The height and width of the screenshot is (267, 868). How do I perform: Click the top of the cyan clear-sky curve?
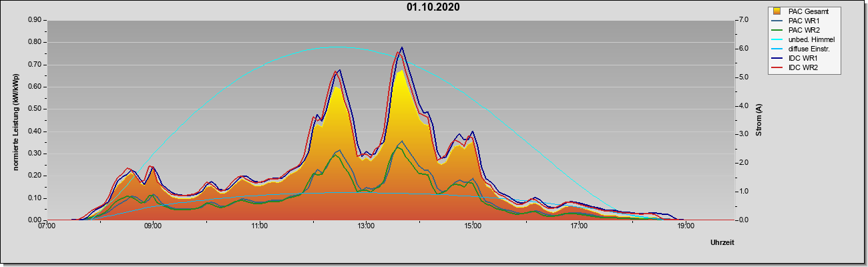(339, 47)
